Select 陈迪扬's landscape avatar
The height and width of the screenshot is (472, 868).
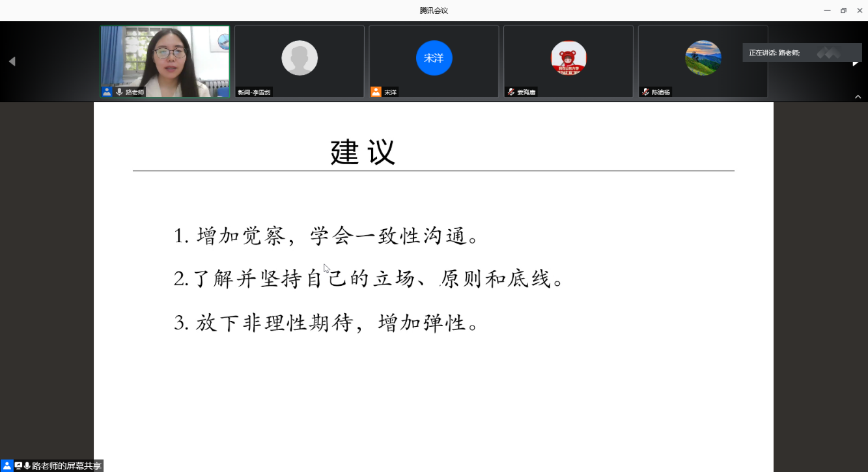(703, 58)
